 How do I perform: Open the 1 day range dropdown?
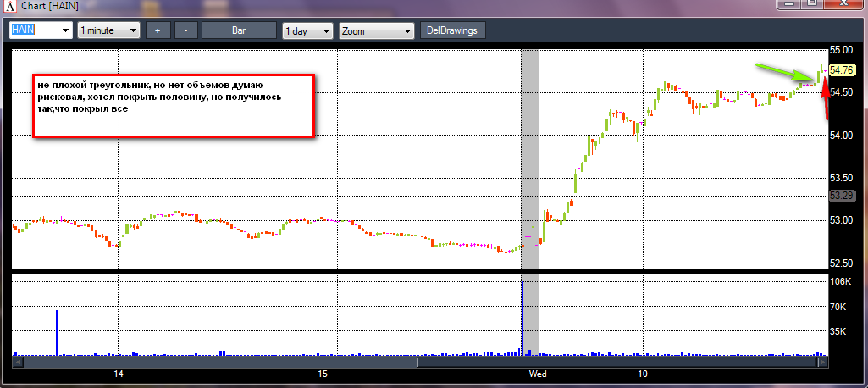point(324,30)
